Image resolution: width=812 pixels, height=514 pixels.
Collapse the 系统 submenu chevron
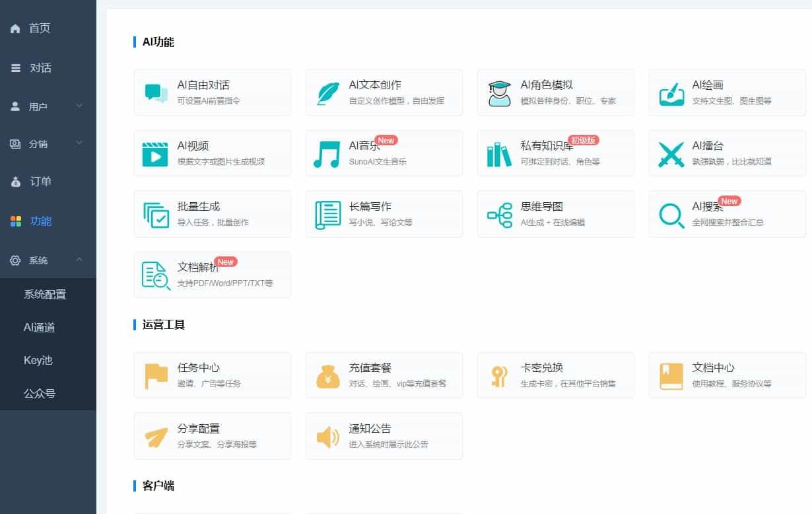79,260
